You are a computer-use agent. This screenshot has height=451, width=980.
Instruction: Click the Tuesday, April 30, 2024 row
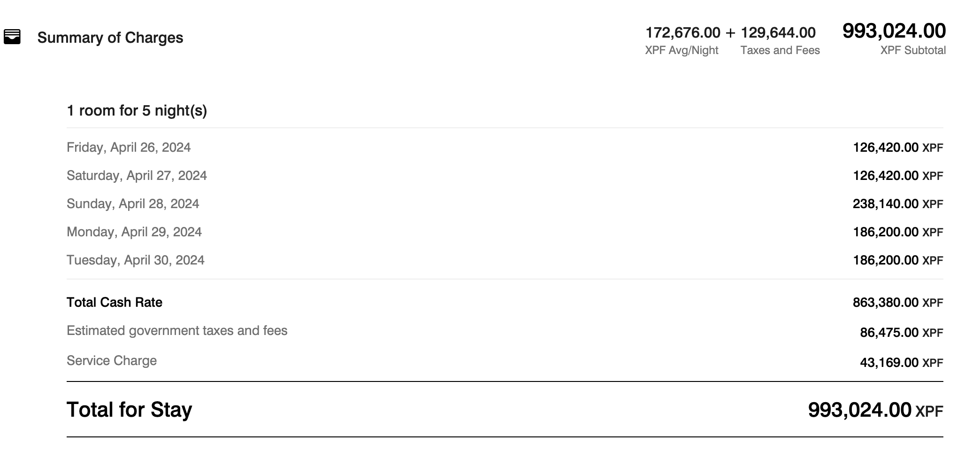pos(505,260)
